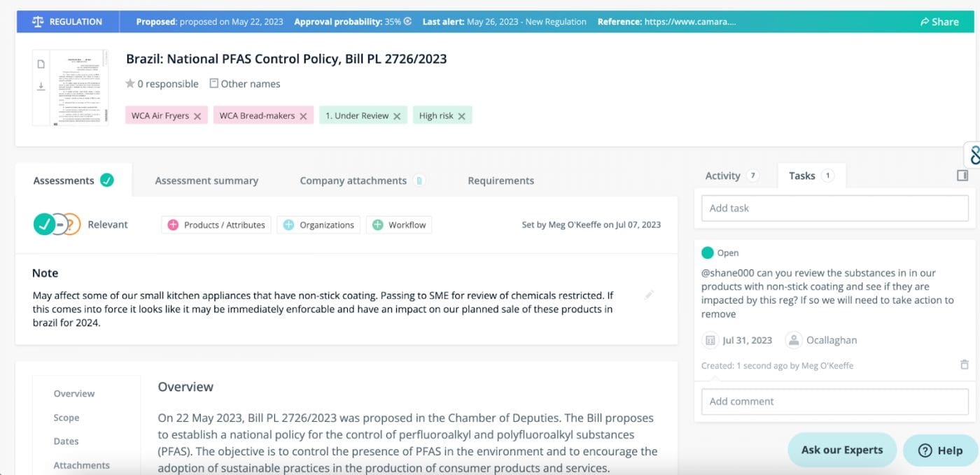Collapse the side panel using panel icon
The width and height of the screenshot is (980, 475).
pyautogui.click(x=962, y=176)
